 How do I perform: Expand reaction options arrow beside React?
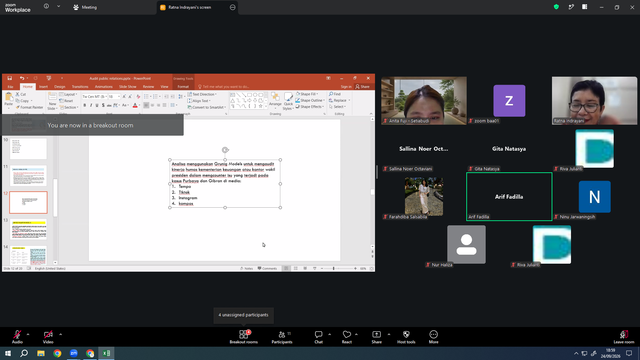point(356,334)
